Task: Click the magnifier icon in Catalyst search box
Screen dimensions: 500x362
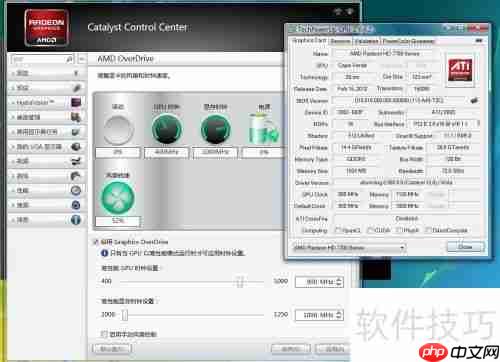Action: click(x=70, y=59)
